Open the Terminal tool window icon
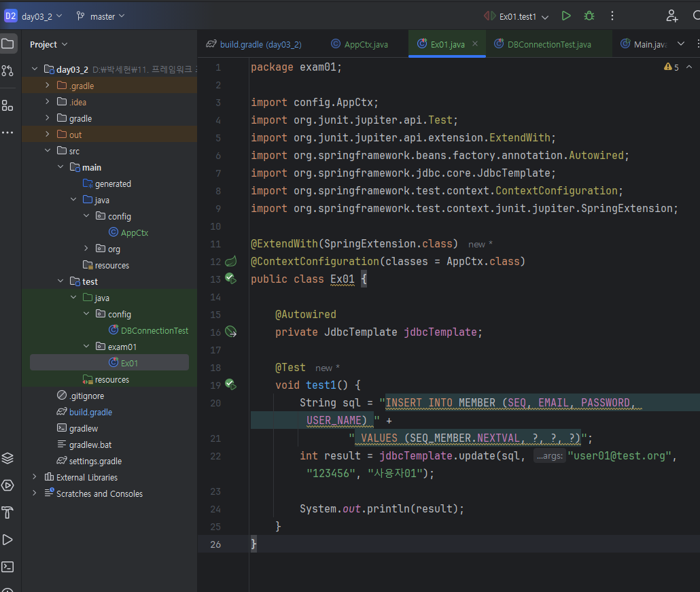 click(7, 566)
